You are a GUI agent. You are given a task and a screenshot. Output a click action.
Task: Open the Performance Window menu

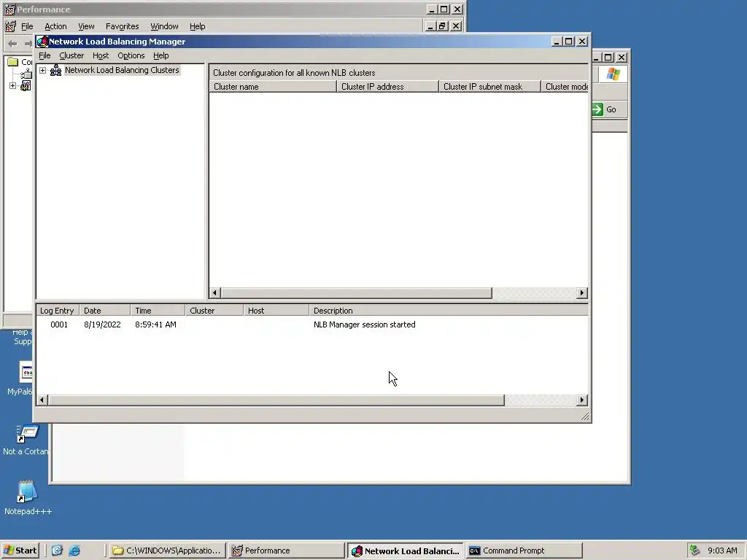click(x=164, y=26)
